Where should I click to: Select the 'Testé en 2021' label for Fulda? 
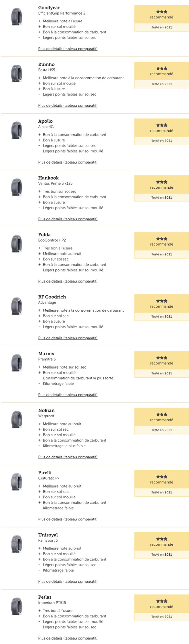point(162,254)
